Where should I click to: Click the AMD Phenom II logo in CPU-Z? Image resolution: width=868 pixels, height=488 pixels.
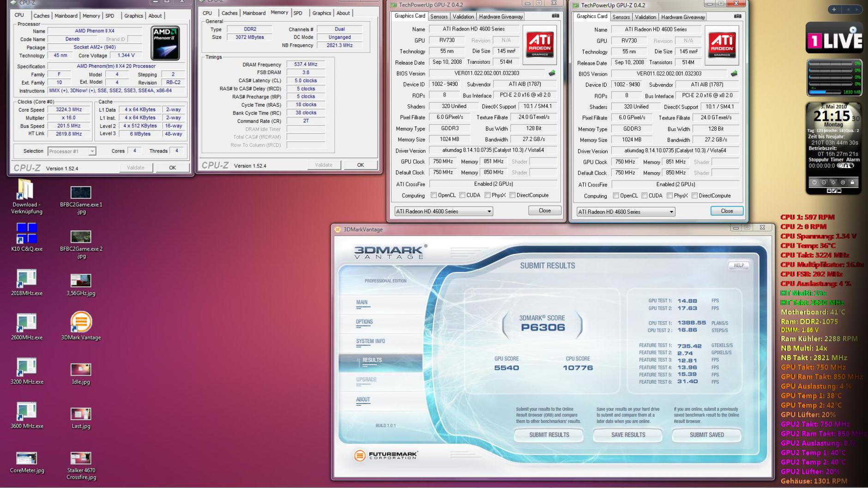[165, 43]
